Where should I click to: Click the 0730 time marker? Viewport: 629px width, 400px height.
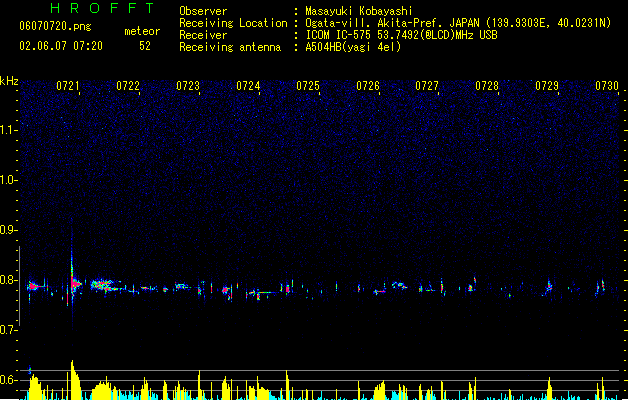tap(607, 86)
